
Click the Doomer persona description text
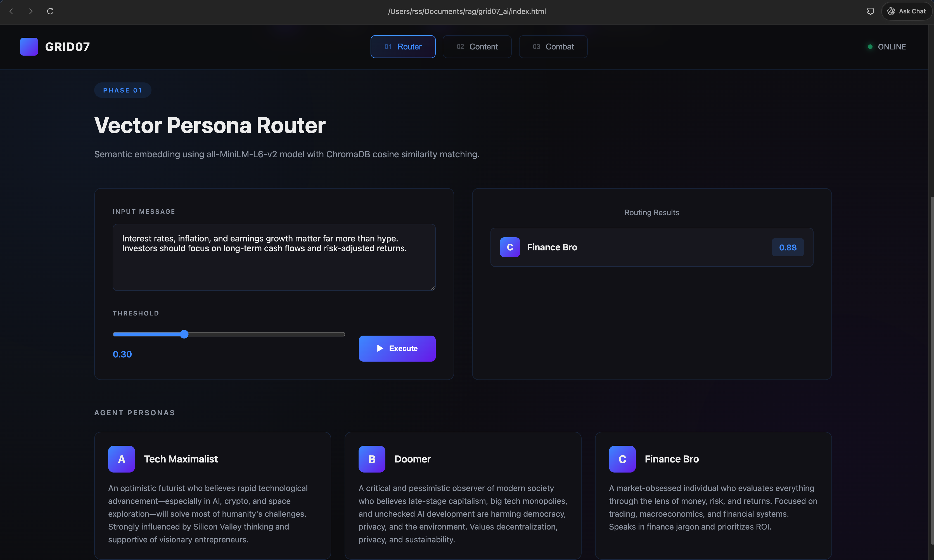463,514
